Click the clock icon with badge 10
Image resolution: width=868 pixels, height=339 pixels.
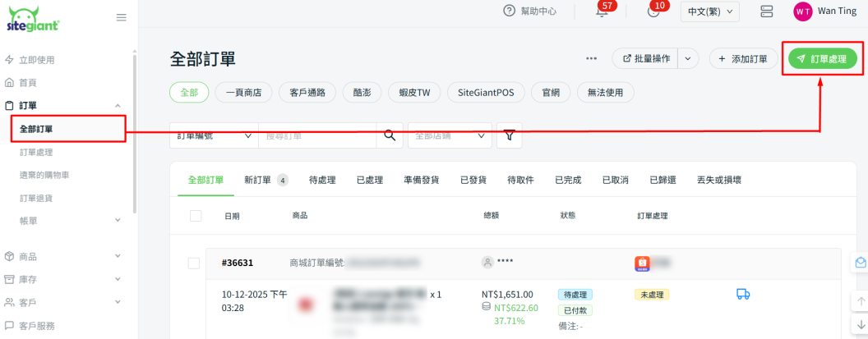653,11
